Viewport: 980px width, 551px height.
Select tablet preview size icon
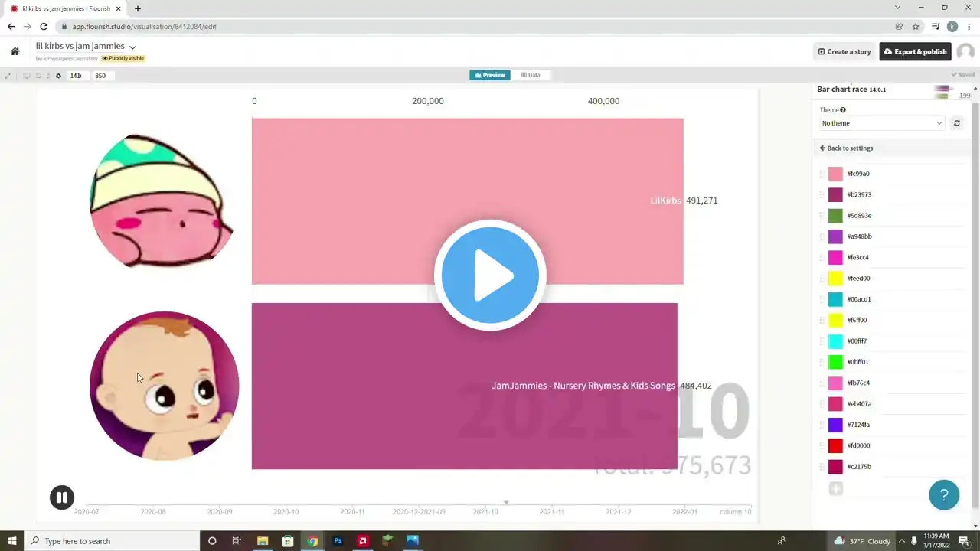(x=38, y=76)
